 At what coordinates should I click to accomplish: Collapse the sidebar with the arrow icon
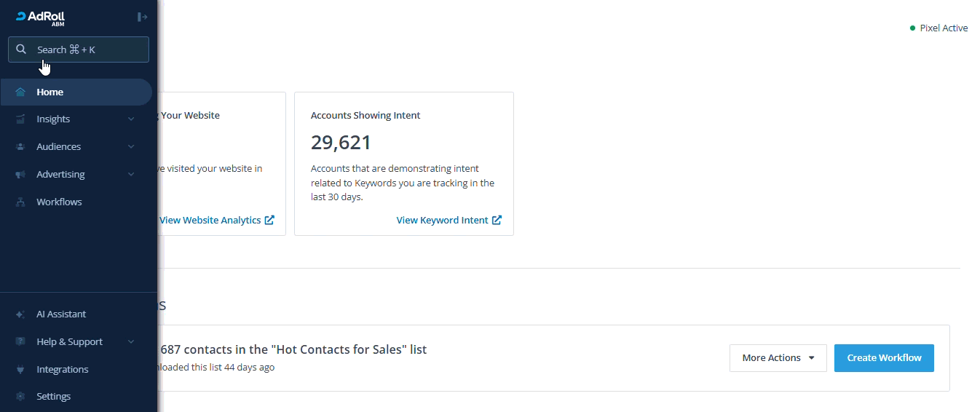[142, 17]
